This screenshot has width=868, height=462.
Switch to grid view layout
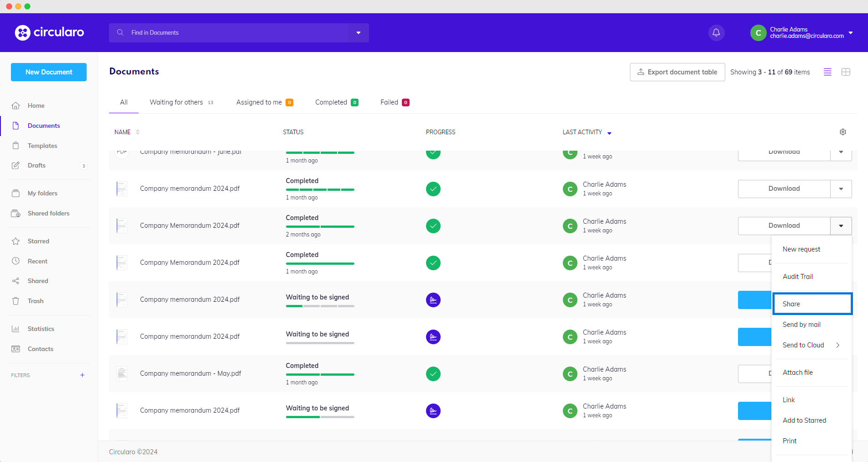[x=845, y=72]
